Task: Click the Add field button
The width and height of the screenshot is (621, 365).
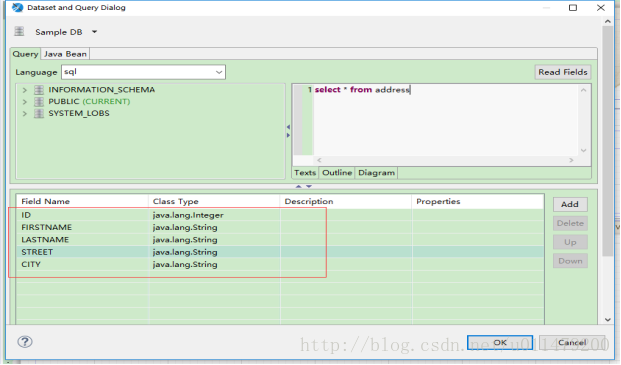Action: [x=570, y=204]
